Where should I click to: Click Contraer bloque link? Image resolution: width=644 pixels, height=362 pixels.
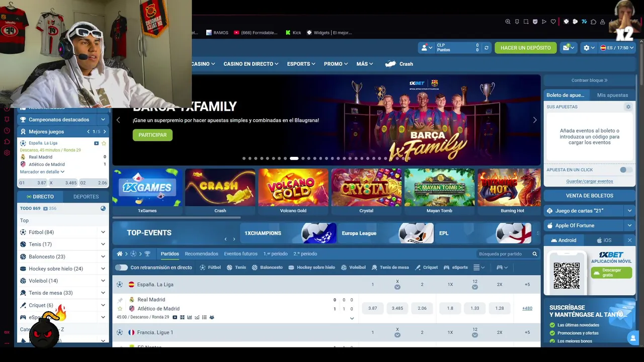589,80
